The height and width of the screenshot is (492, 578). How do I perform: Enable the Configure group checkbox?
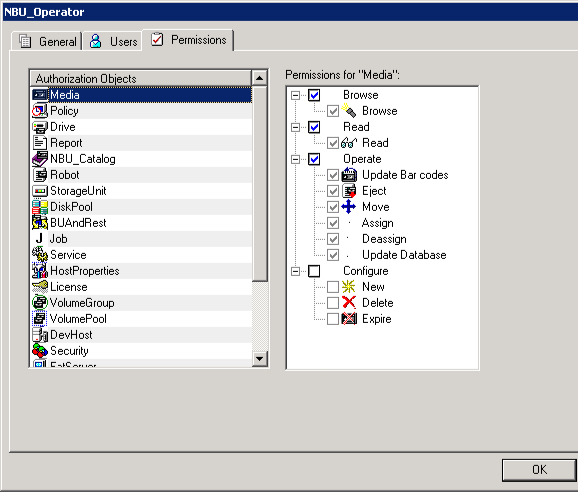click(x=314, y=271)
